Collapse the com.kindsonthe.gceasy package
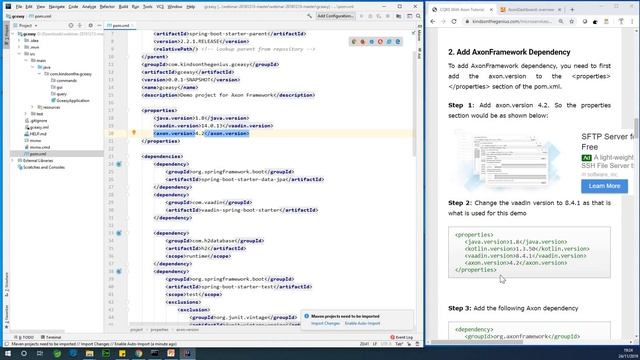640x360 pixels. [39, 74]
